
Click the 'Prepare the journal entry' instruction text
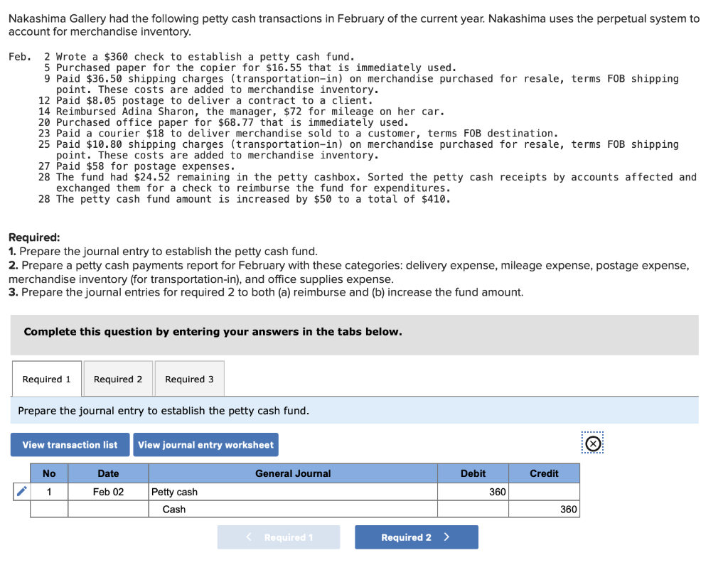164,411
